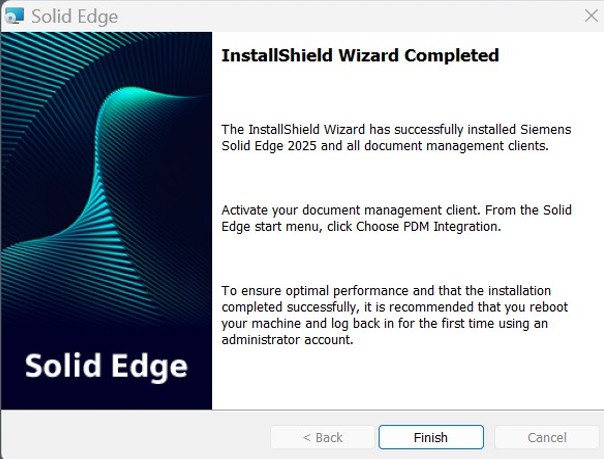The image size is (604, 459).
Task: Click the paragraph about successful installation
Action: click(x=396, y=137)
